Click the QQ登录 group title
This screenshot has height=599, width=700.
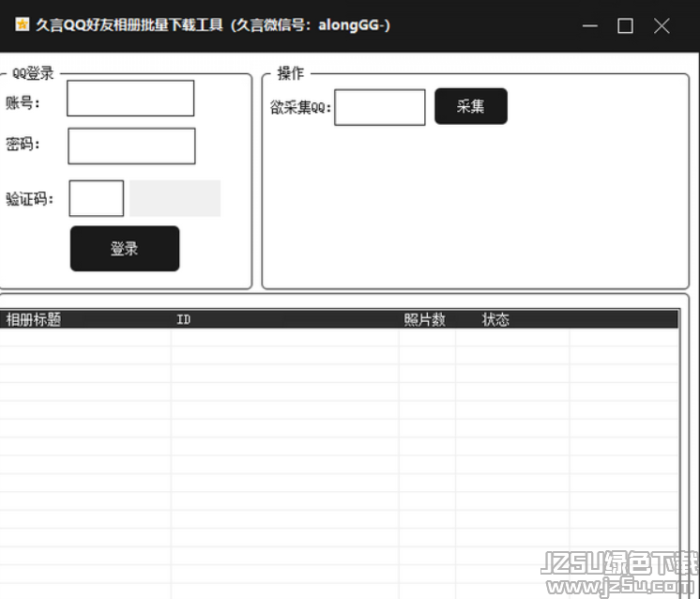click(33, 73)
